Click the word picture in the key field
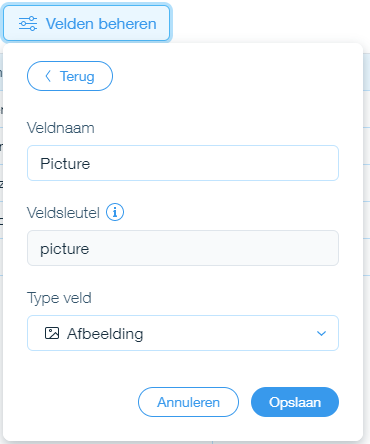 (65, 249)
